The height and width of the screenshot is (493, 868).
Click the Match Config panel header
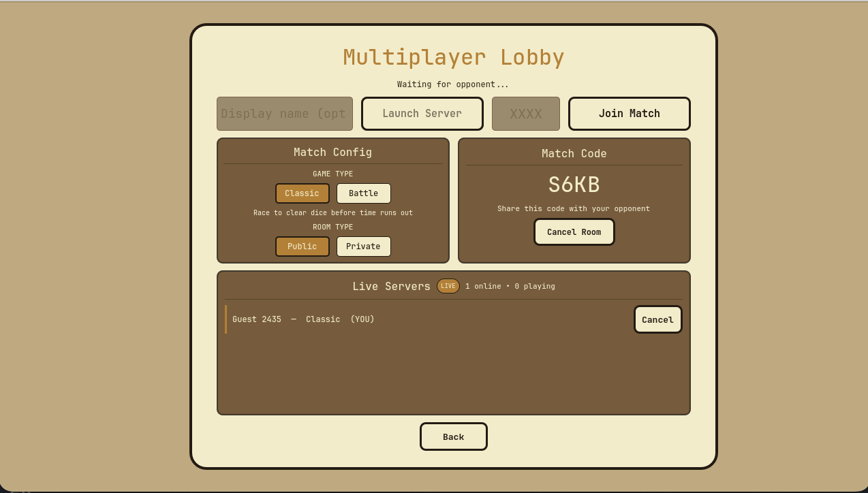pos(332,152)
